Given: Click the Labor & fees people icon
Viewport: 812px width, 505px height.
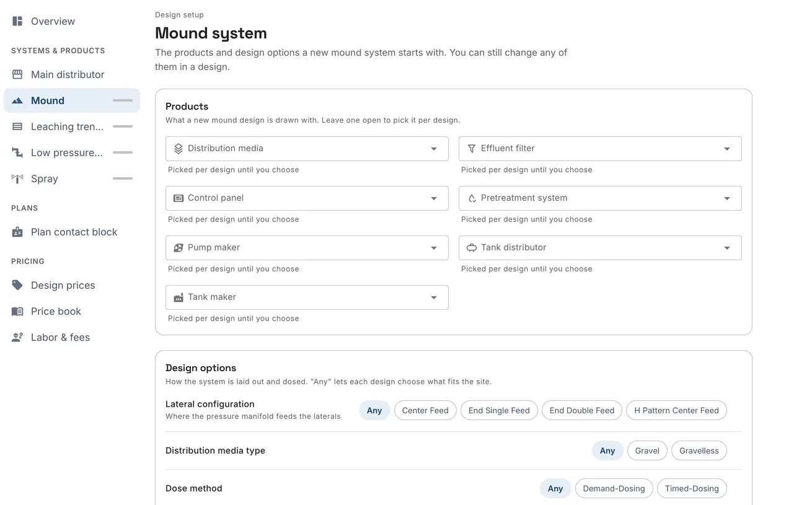Looking at the screenshot, I should 17,337.
